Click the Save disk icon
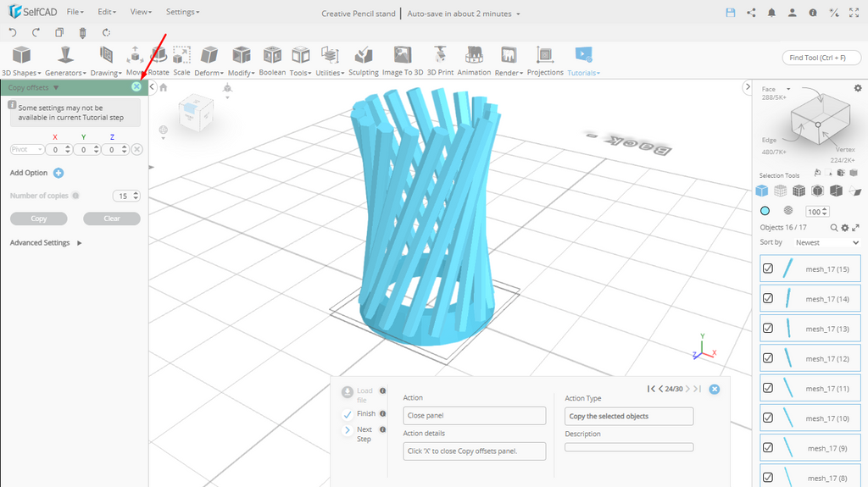The image size is (868, 487). (731, 13)
